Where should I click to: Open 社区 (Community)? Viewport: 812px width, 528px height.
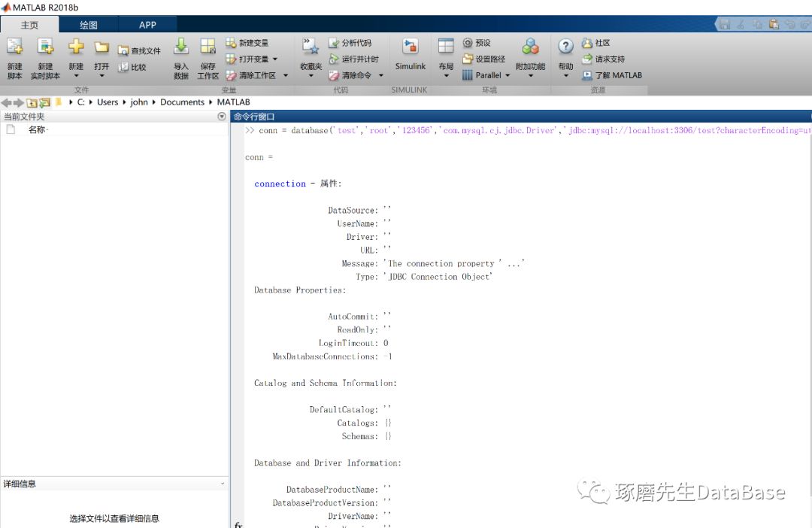tap(596, 43)
